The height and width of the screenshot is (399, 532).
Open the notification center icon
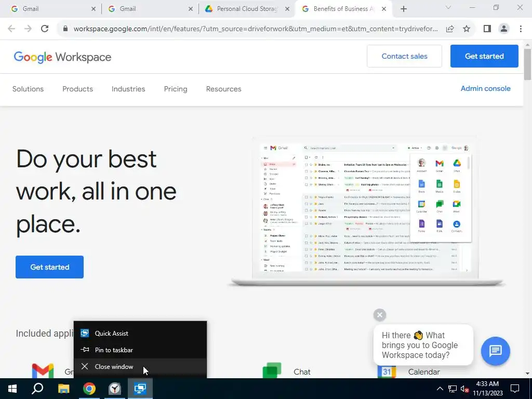pos(515,389)
